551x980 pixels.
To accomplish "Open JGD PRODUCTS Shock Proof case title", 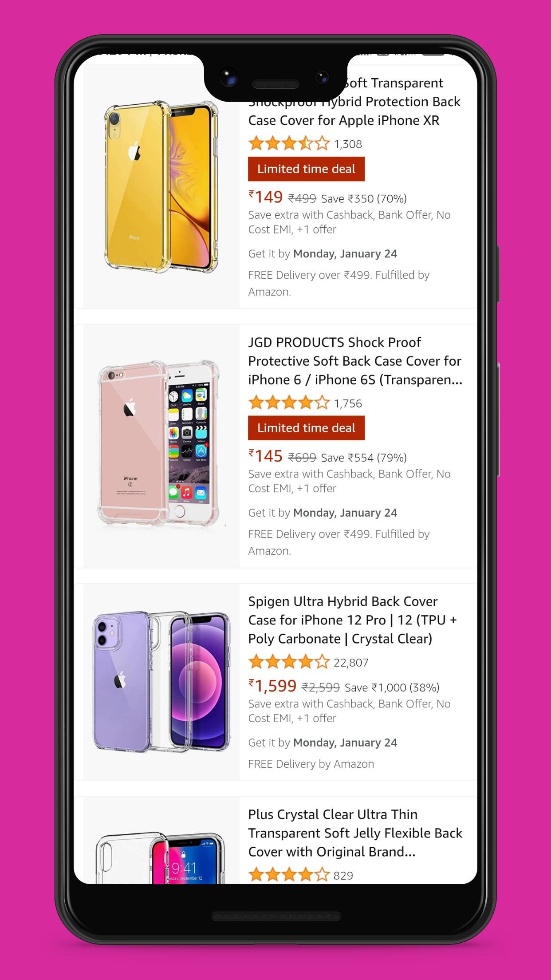I will point(355,361).
